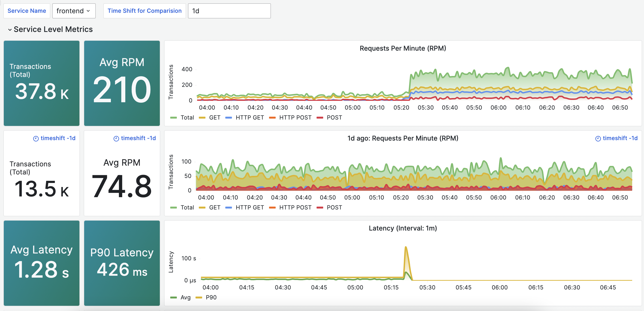Image resolution: width=644 pixels, height=311 pixels.
Task: Toggle GET series in top RPM legend
Action: [x=214, y=118]
